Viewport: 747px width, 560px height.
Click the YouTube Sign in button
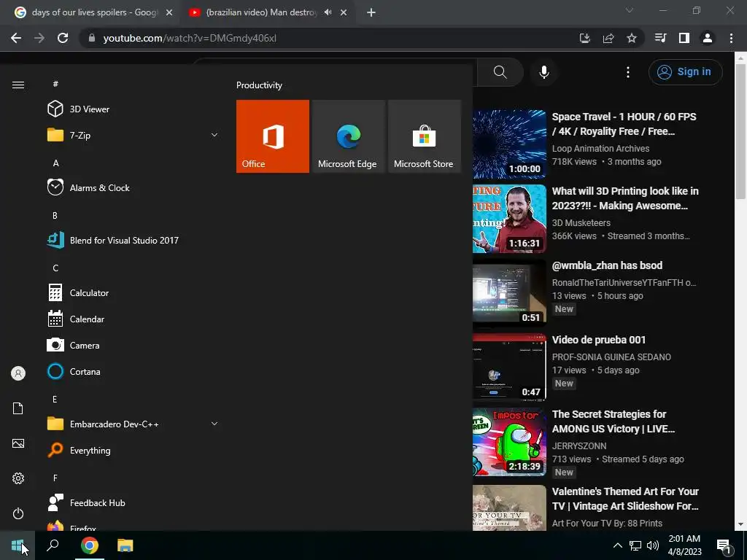click(685, 72)
